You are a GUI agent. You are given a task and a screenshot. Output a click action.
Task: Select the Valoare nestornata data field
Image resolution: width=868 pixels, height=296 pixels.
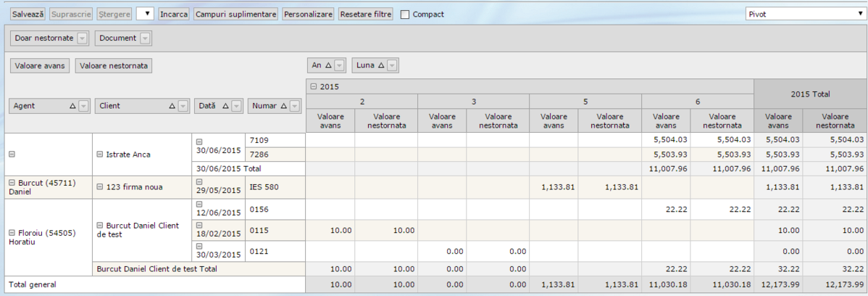coord(113,66)
